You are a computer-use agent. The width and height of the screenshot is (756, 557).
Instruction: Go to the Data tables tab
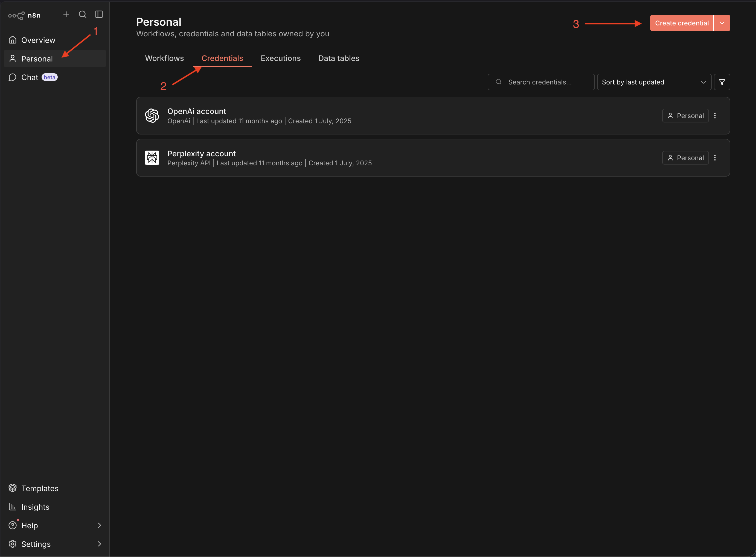coord(339,58)
